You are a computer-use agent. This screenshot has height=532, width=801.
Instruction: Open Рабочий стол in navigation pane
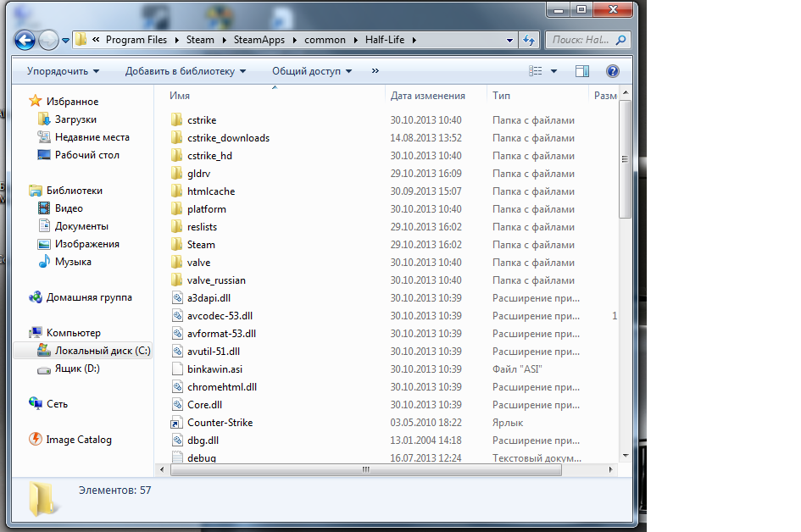[x=86, y=155]
